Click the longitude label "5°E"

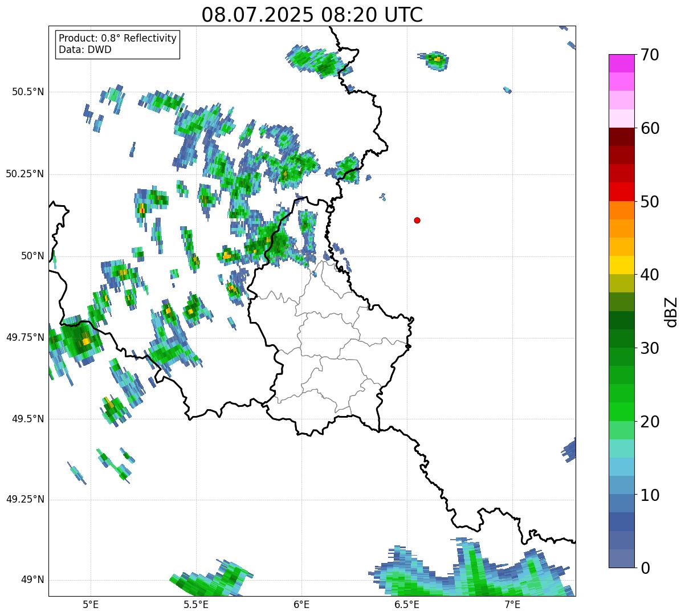[x=91, y=604]
